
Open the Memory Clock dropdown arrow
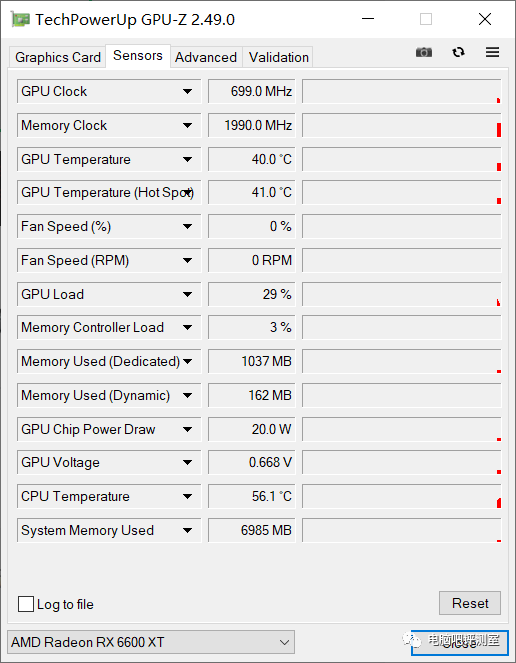187,125
